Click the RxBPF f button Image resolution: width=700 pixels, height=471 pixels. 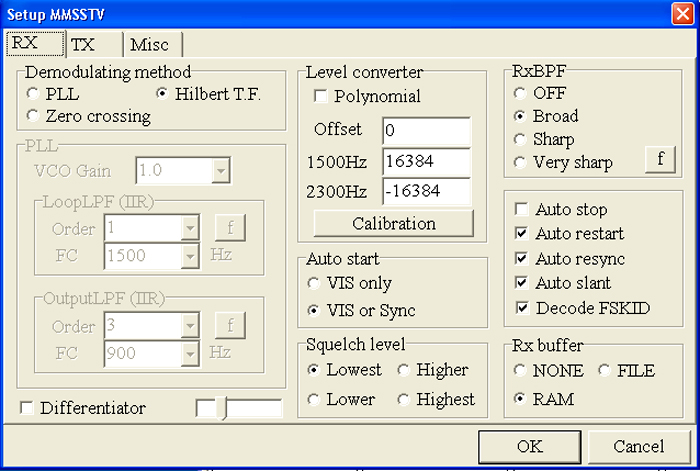click(x=660, y=159)
